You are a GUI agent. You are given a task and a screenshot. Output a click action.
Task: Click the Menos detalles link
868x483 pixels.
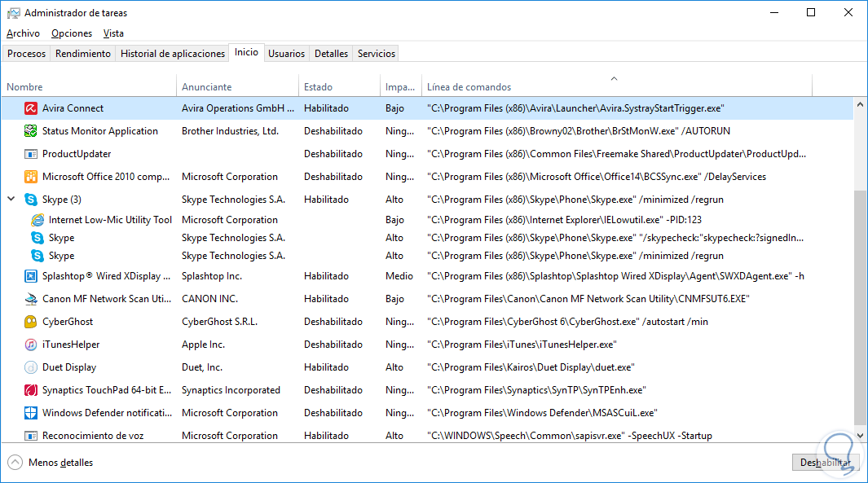tap(61, 463)
